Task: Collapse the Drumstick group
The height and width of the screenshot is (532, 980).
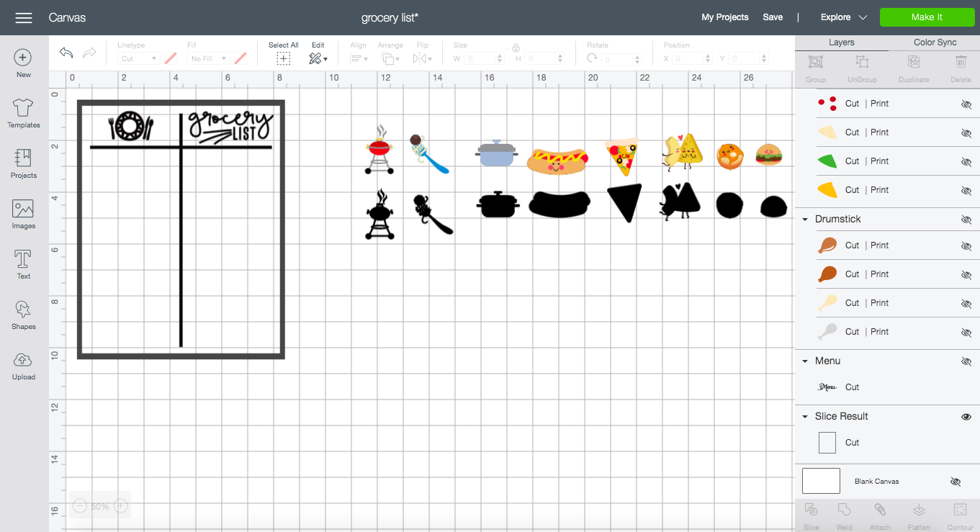Action: click(x=805, y=220)
